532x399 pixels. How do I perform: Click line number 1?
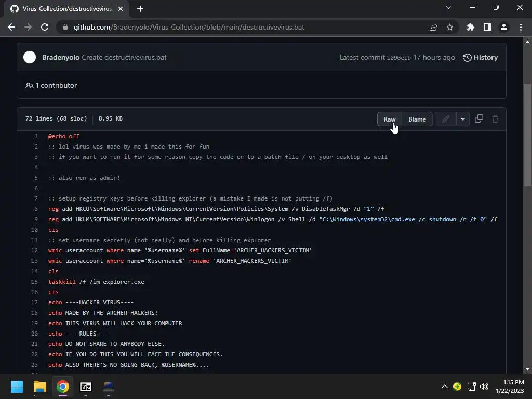pyautogui.click(x=36, y=137)
